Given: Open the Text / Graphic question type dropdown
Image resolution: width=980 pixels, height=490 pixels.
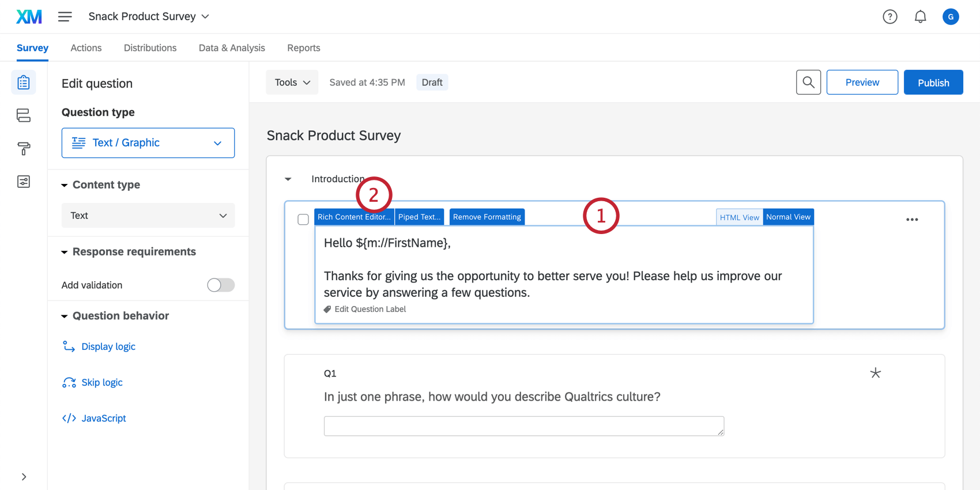Looking at the screenshot, I should 148,143.
